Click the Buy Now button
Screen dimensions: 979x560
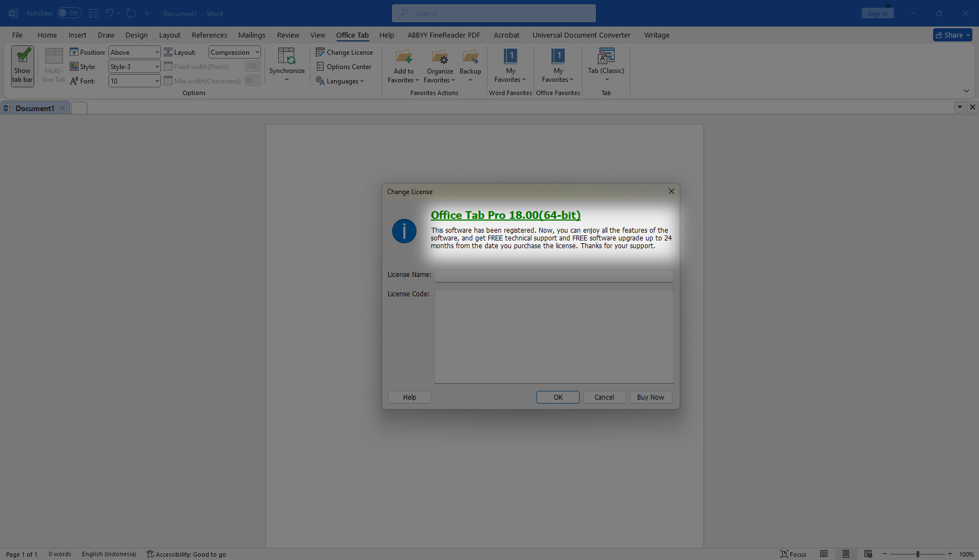pos(650,397)
